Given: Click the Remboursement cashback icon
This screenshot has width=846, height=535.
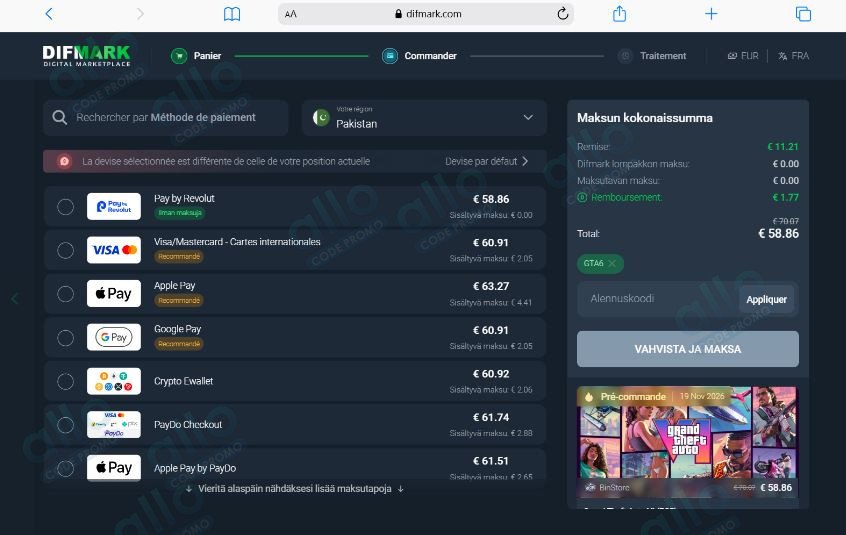Looking at the screenshot, I should [x=582, y=197].
